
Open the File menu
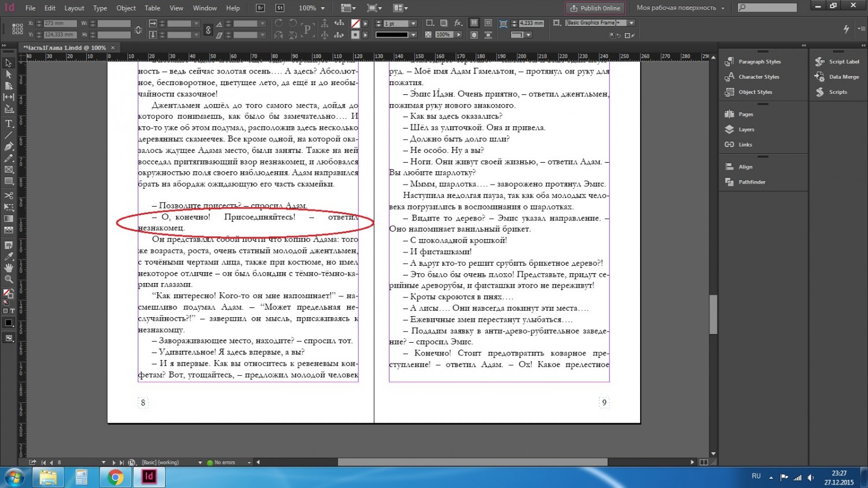[31, 8]
